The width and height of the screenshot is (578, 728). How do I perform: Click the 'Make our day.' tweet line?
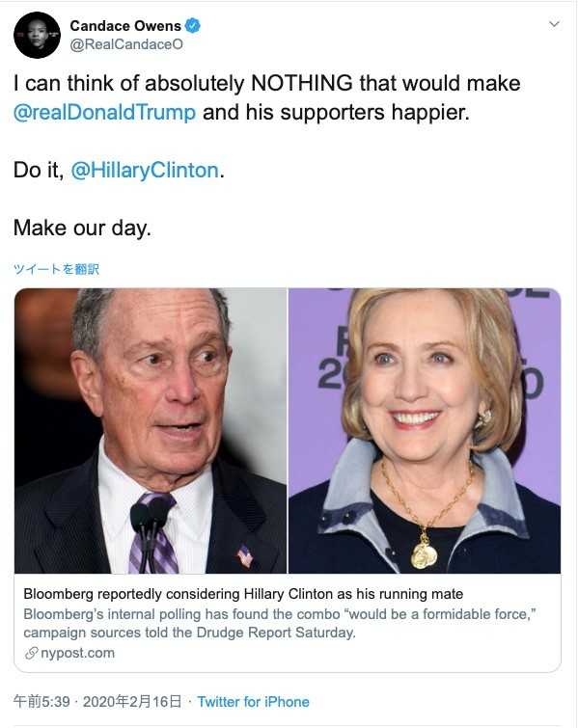pyautogui.click(x=82, y=229)
